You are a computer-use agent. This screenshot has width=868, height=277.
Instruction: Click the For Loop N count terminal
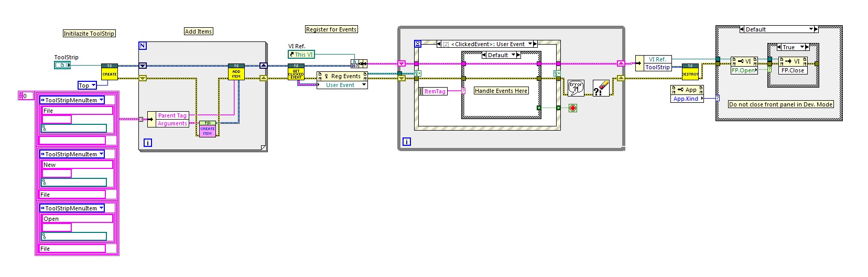click(143, 46)
